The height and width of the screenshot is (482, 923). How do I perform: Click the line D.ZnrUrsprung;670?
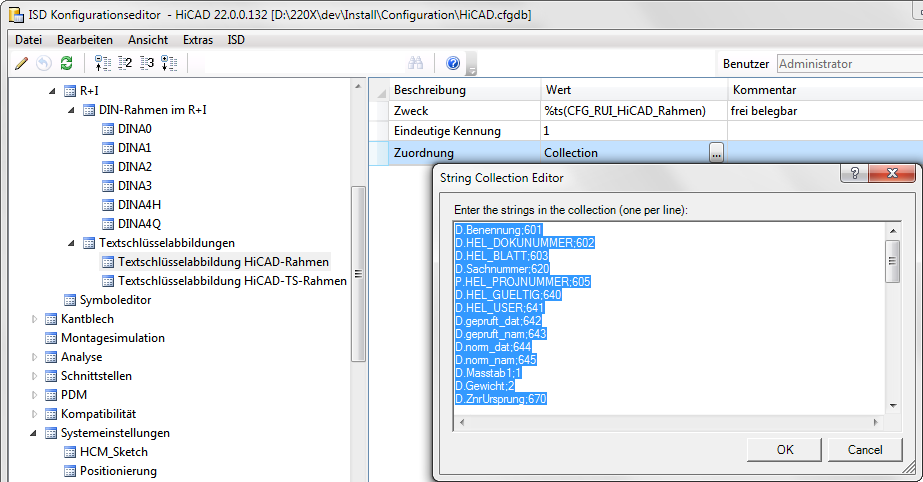(501, 399)
